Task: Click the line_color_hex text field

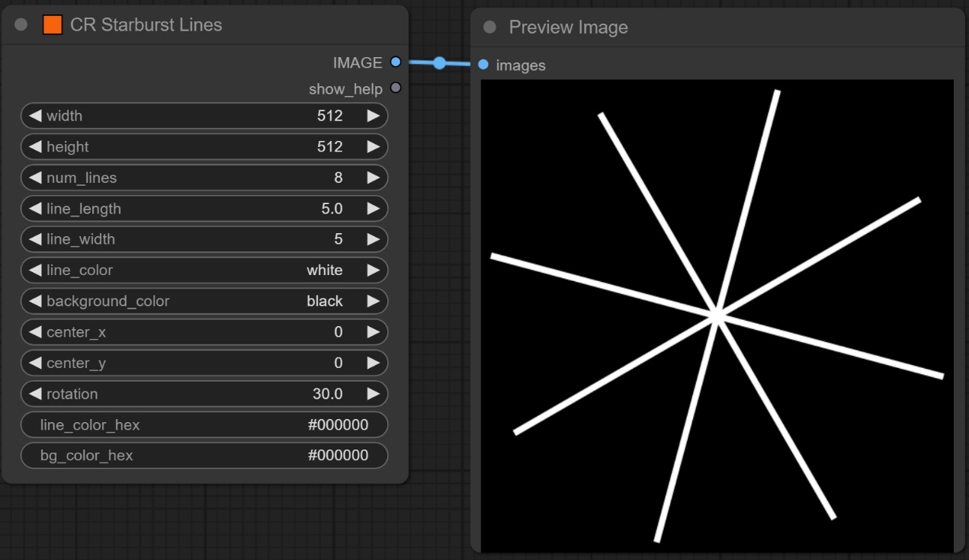Action: point(204,424)
